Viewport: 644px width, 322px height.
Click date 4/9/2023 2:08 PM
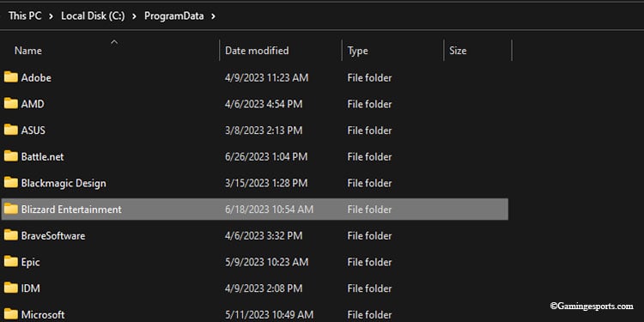click(x=264, y=288)
